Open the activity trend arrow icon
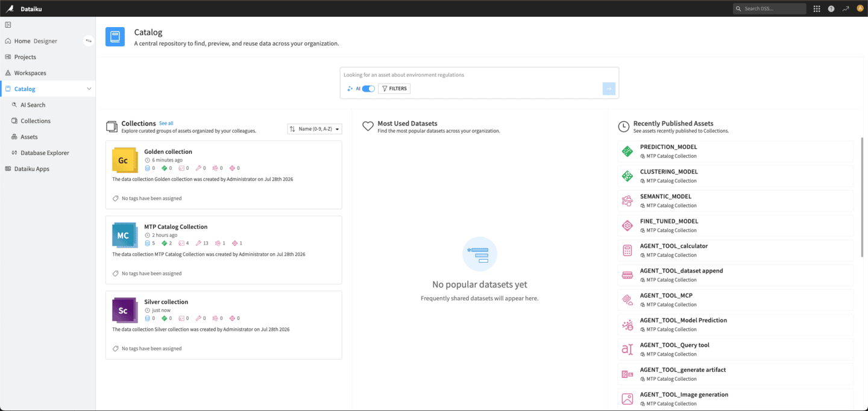 click(x=846, y=8)
